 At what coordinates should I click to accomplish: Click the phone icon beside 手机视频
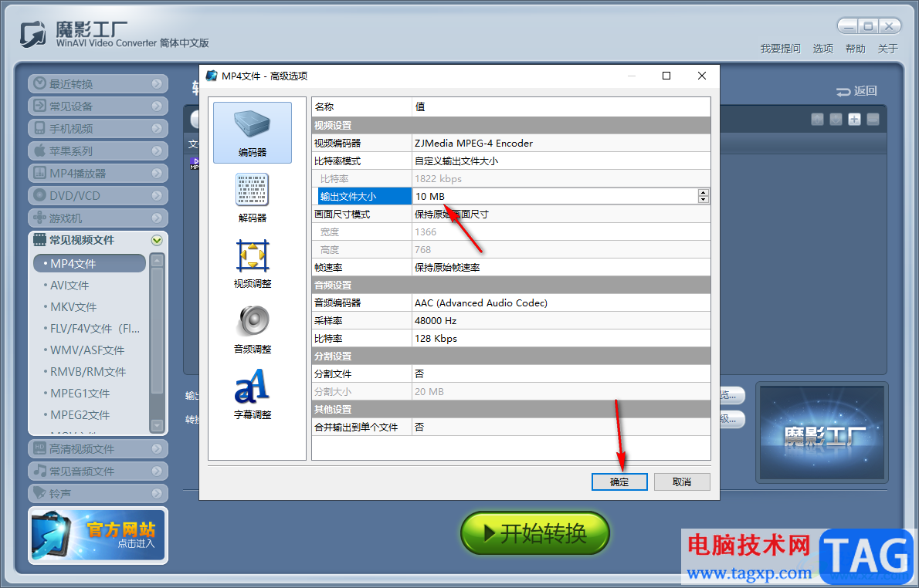(39, 128)
